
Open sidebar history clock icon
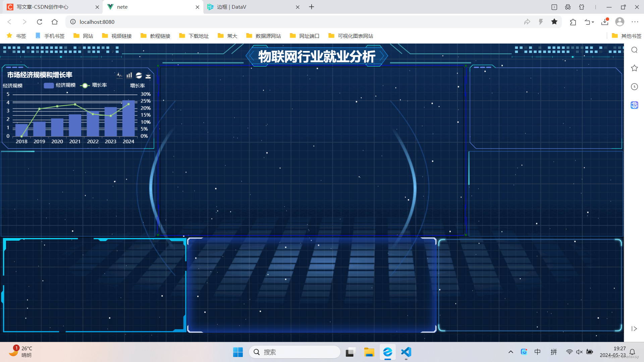(634, 86)
